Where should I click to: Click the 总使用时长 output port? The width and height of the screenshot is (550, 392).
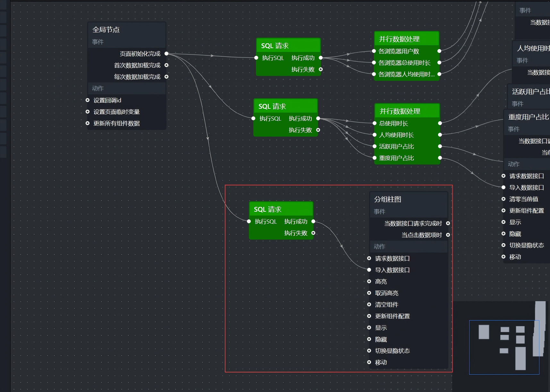click(440, 123)
